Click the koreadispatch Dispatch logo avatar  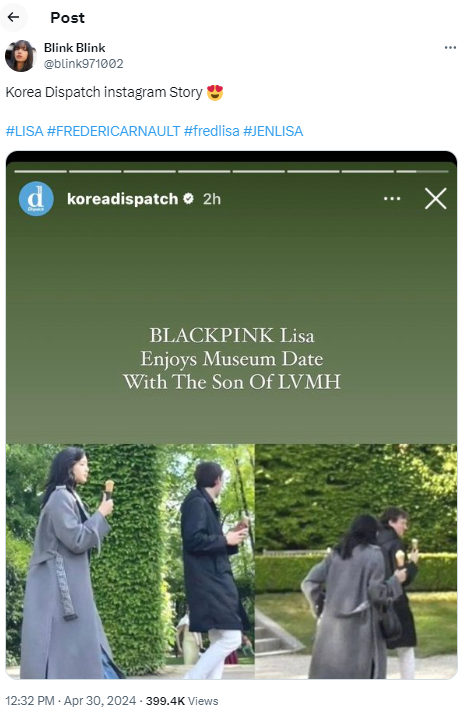pyautogui.click(x=36, y=199)
